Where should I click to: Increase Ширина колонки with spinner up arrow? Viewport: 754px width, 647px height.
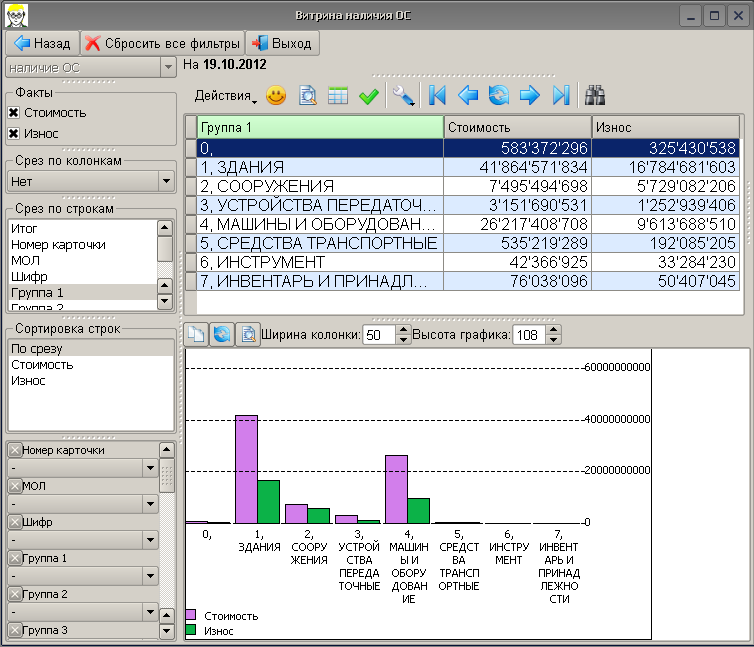[x=403, y=330]
